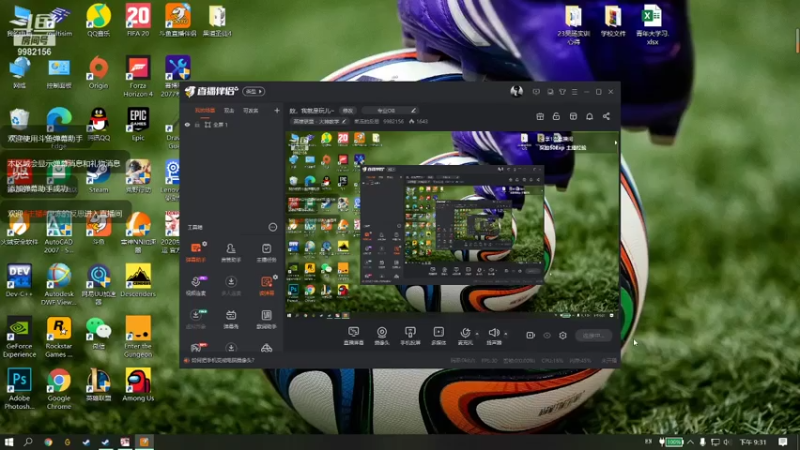Open Adobe Photoshop desktop shortcut
800x450 pixels.
pyautogui.click(x=19, y=389)
